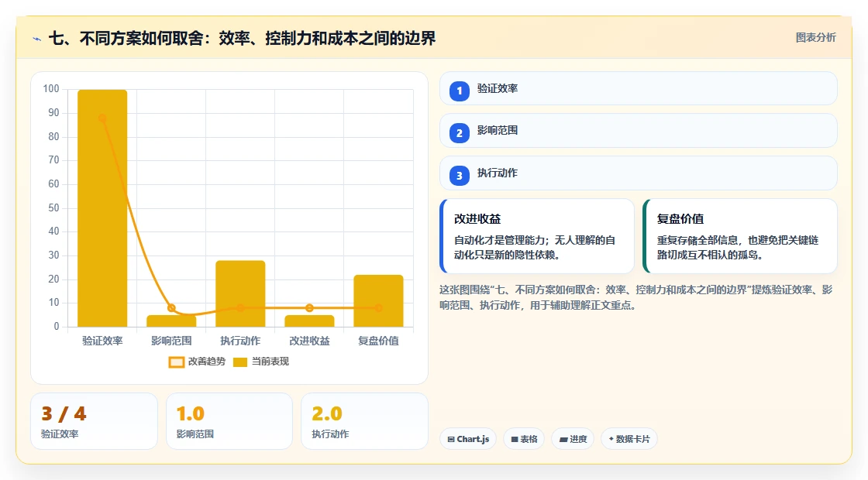Click the 执行动作 bar in chart
Viewport: 868px width, 480px height.
(x=240, y=293)
